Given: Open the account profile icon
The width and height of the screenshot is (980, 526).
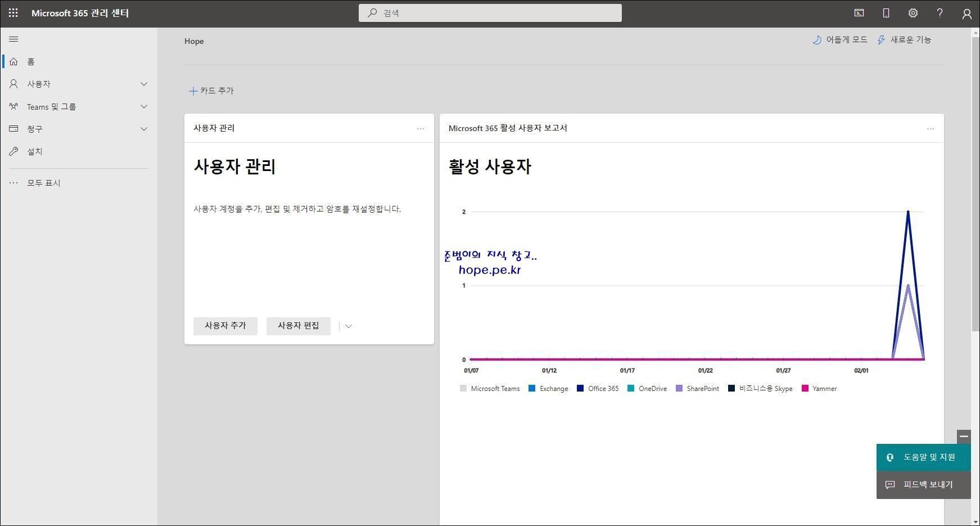Looking at the screenshot, I should pyautogui.click(x=967, y=14).
